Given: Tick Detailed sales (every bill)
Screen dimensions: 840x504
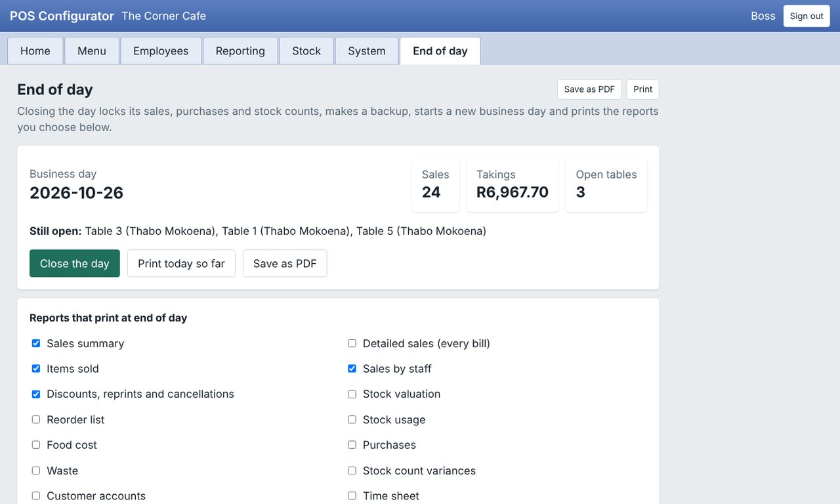Looking at the screenshot, I should (x=352, y=343).
